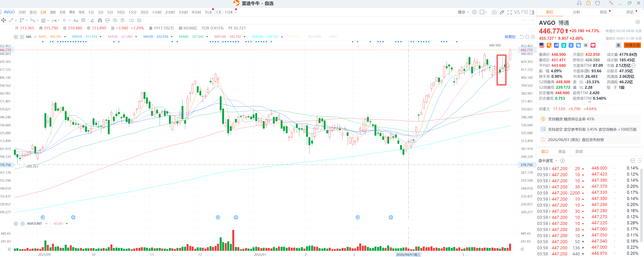The image size is (644, 257).
Task: Take a chart screenshot with camera icon
Action: pos(495,12)
